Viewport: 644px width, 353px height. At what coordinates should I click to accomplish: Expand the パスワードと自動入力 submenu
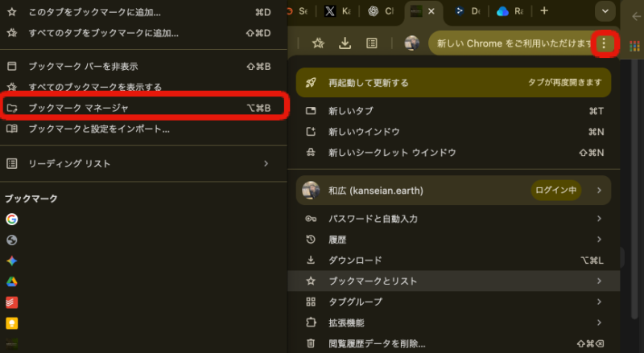(x=598, y=219)
